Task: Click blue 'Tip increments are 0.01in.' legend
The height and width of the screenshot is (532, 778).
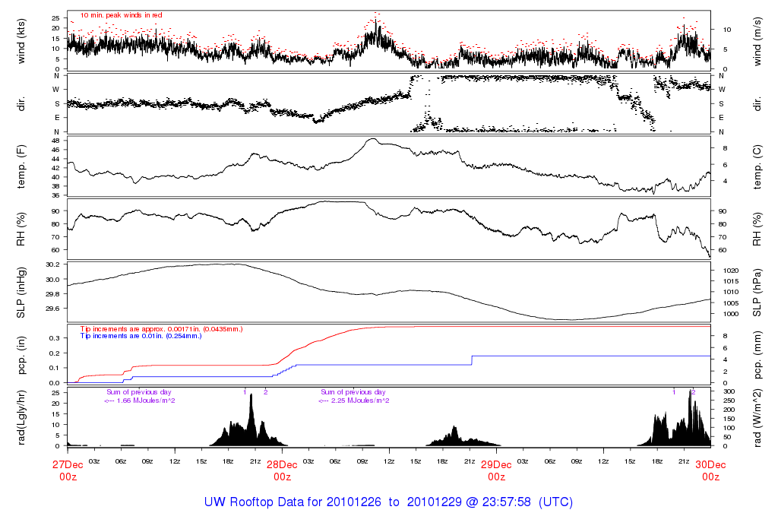Action: [141, 336]
